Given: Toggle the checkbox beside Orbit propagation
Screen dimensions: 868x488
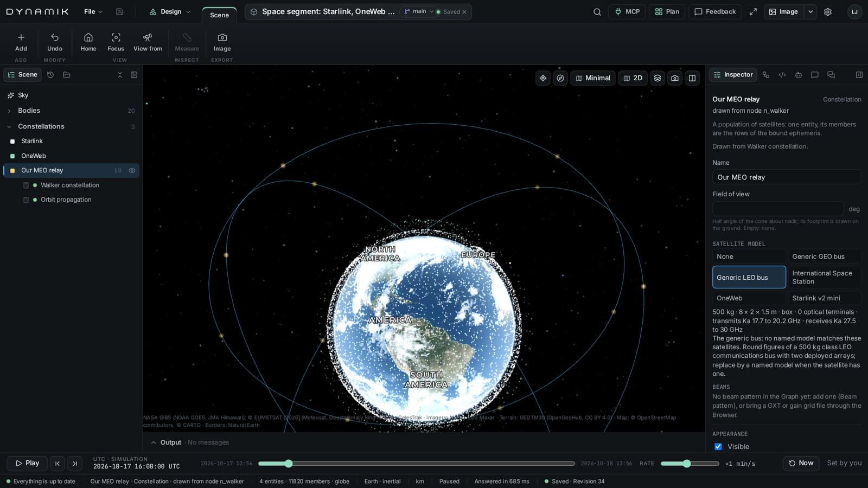Looking at the screenshot, I should click(x=26, y=200).
